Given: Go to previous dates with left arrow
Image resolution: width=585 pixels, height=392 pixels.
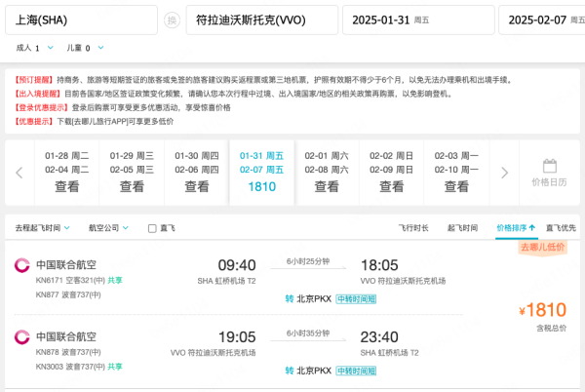Looking at the screenshot, I should pyautogui.click(x=19, y=173).
